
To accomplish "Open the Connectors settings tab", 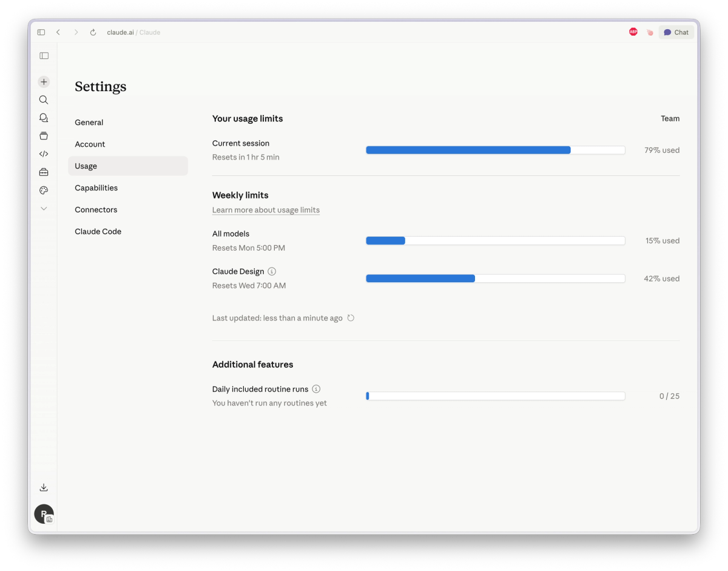I will [x=128, y=210].
